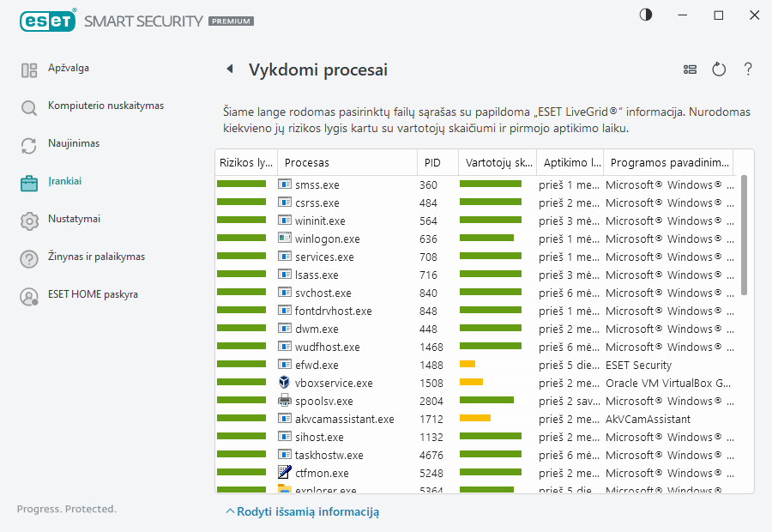Select Įrankiai tools in sidebar

65,182
